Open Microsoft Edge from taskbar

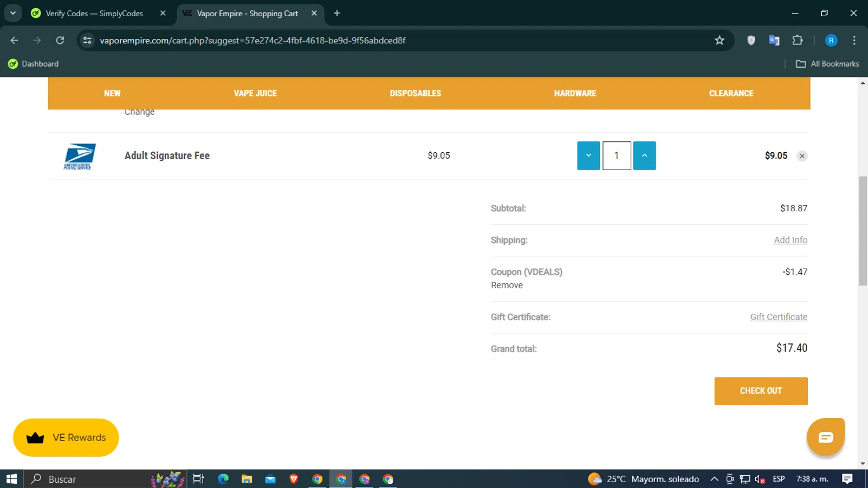coord(223,479)
